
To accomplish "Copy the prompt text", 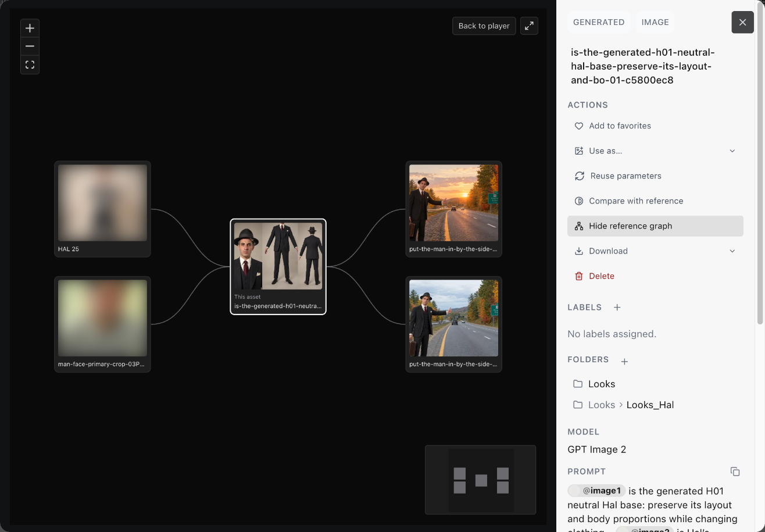I will coord(735,472).
